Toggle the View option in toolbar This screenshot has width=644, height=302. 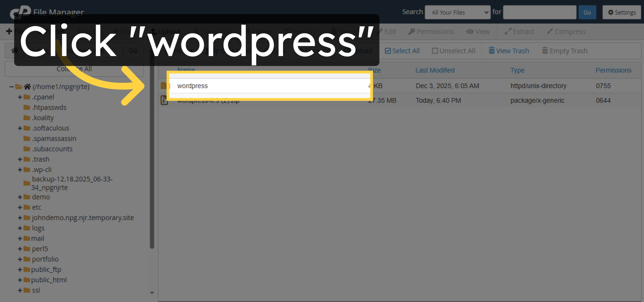(x=478, y=31)
